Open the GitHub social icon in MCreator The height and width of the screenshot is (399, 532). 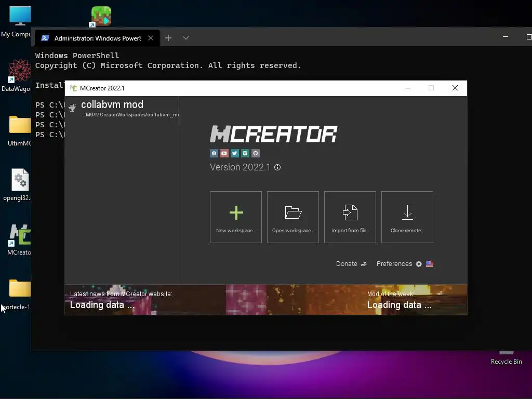coord(256,153)
